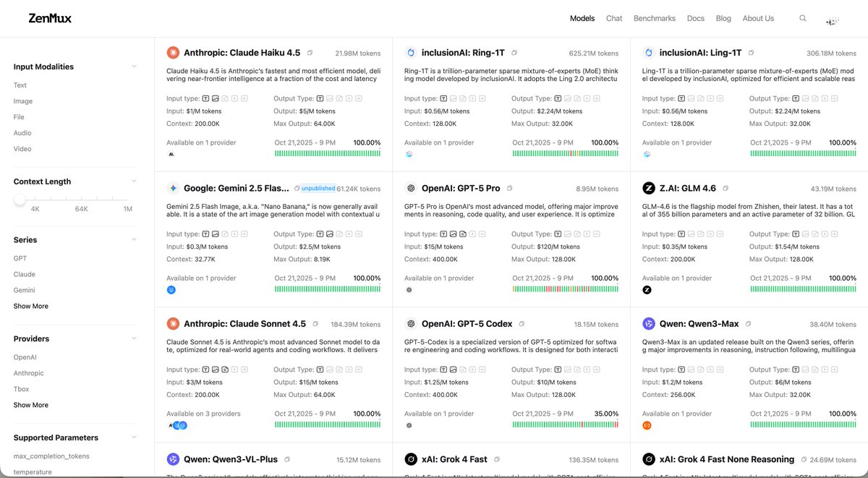868x478 pixels.
Task: Collapse the Context Length section chevron
Action: (134, 182)
